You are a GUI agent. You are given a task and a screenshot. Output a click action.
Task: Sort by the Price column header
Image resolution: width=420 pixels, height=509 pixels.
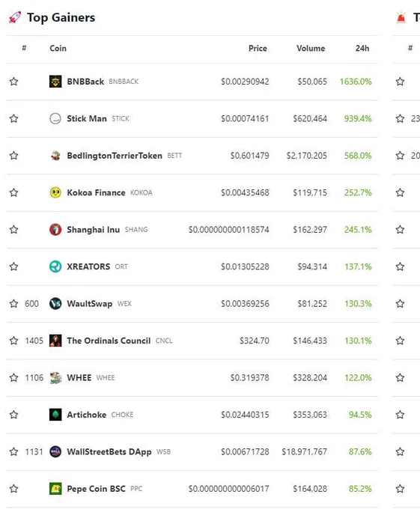(x=258, y=49)
